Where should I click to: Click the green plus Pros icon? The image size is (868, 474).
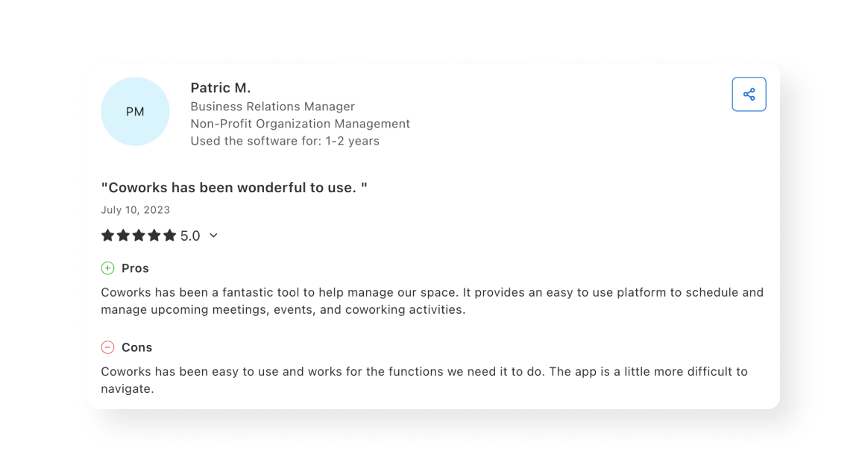pyautogui.click(x=107, y=268)
